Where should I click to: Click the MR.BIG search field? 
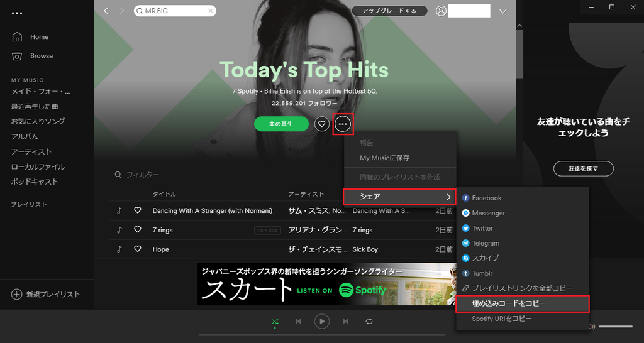click(x=175, y=11)
